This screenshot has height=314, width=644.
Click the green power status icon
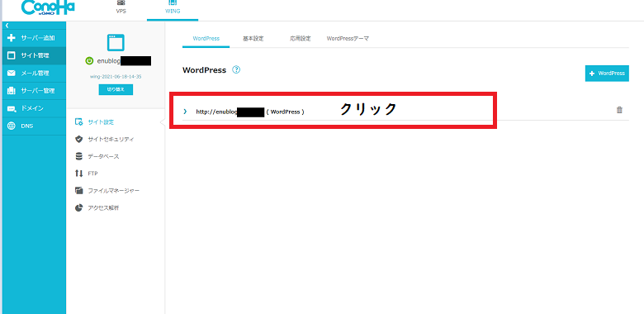tap(89, 61)
